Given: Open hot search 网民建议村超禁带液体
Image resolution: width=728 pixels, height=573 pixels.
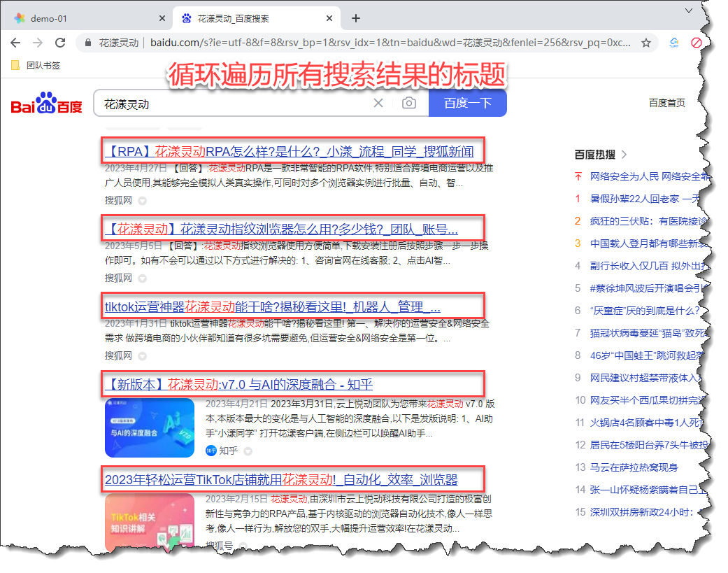Looking at the screenshot, I should (645, 378).
